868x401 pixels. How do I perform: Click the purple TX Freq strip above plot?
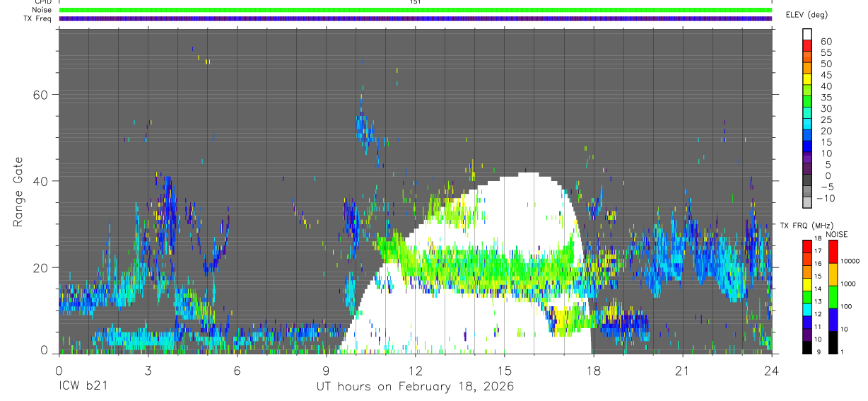pyautogui.click(x=415, y=18)
